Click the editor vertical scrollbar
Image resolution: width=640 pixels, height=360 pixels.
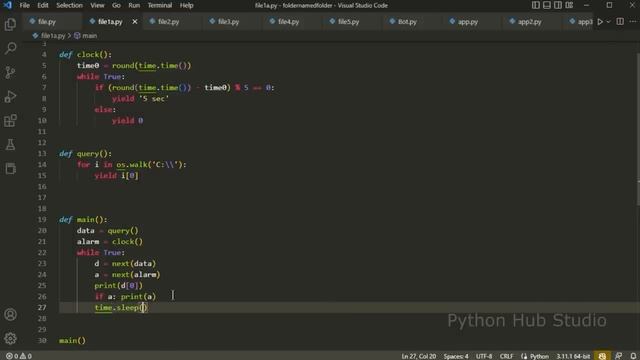(x=637, y=130)
